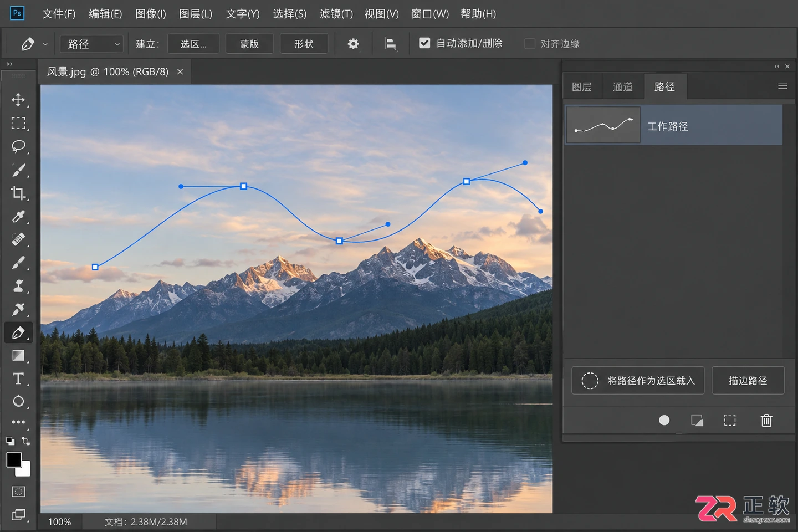This screenshot has height=532, width=798.
Task: Toggle 对齐边缘 checkbox
Action: tap(530, 43)
